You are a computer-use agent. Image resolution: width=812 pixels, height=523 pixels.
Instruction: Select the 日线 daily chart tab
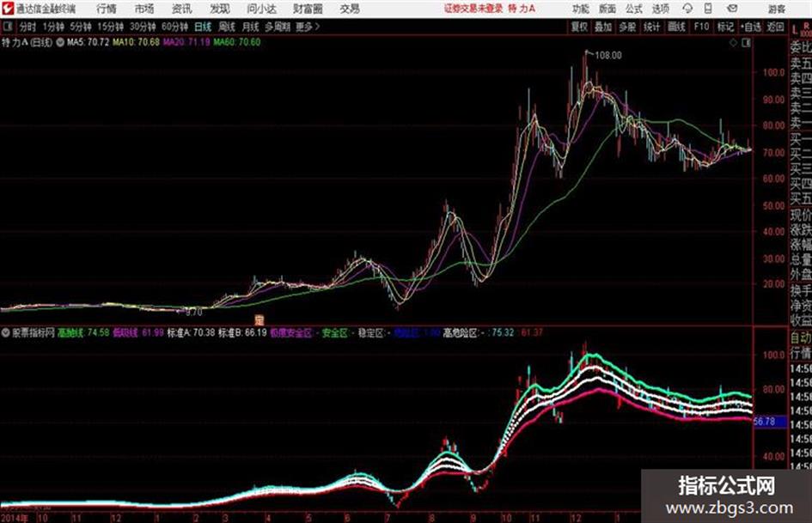[203, 27]
